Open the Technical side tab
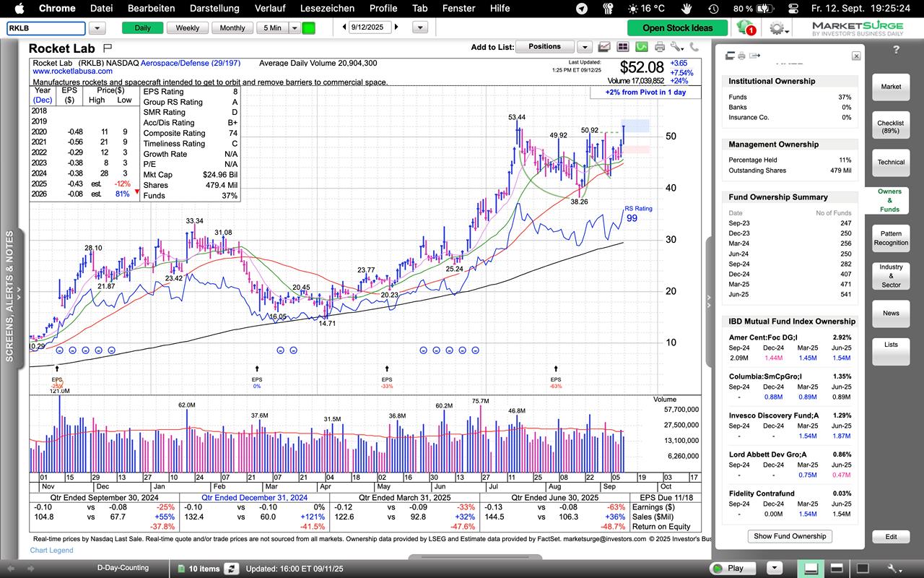 pos(891,163)
